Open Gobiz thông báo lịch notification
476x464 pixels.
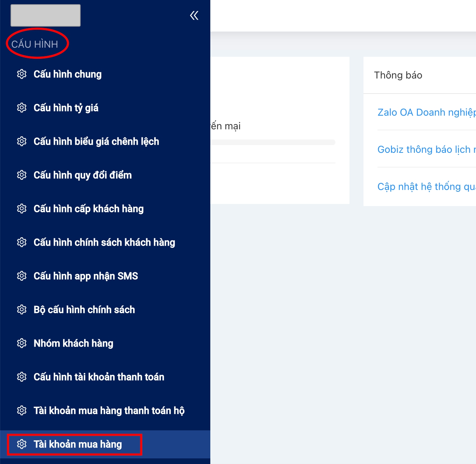click(426, 150)
